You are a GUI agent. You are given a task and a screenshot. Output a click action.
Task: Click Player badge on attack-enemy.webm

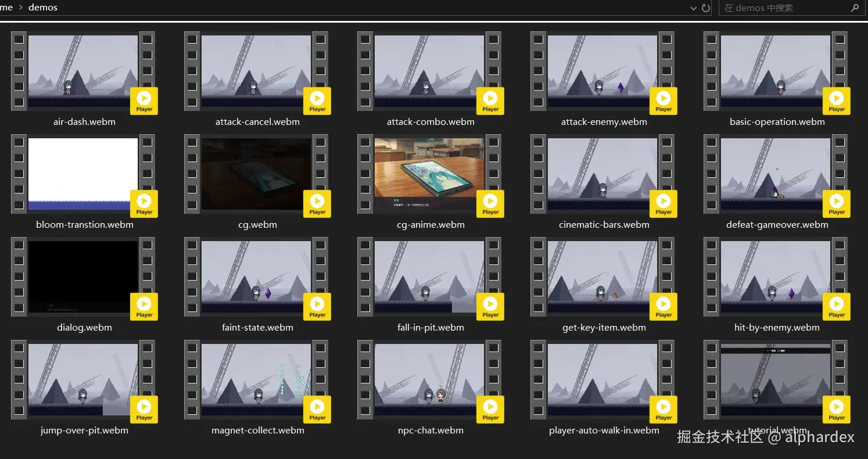663,101
